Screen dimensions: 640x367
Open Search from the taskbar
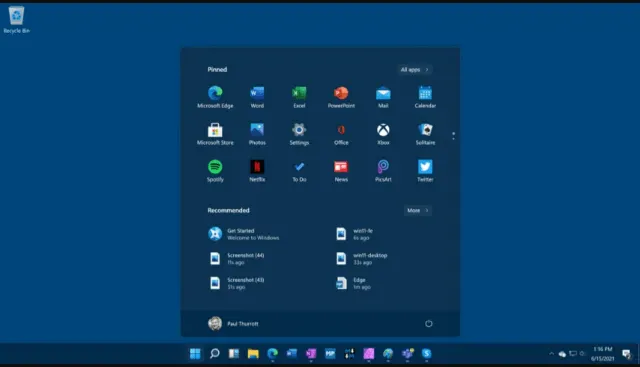point(215,354)
